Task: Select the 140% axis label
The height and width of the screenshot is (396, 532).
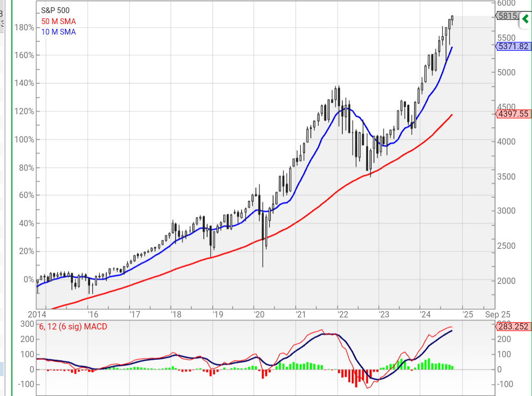Action: 24,83
